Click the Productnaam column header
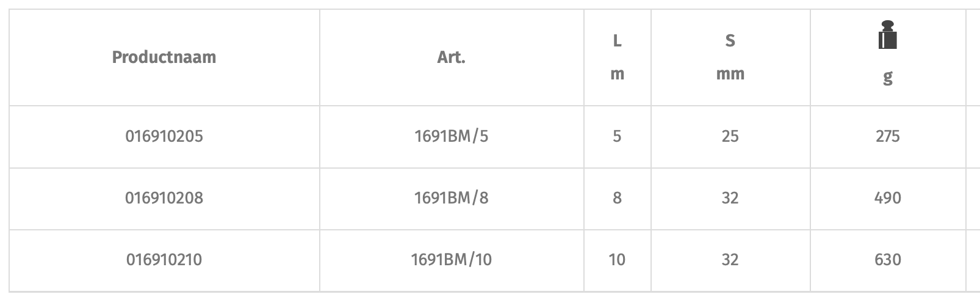Image resolution: width=980 pixels, height=308 pixels. (x=164, y=57)
